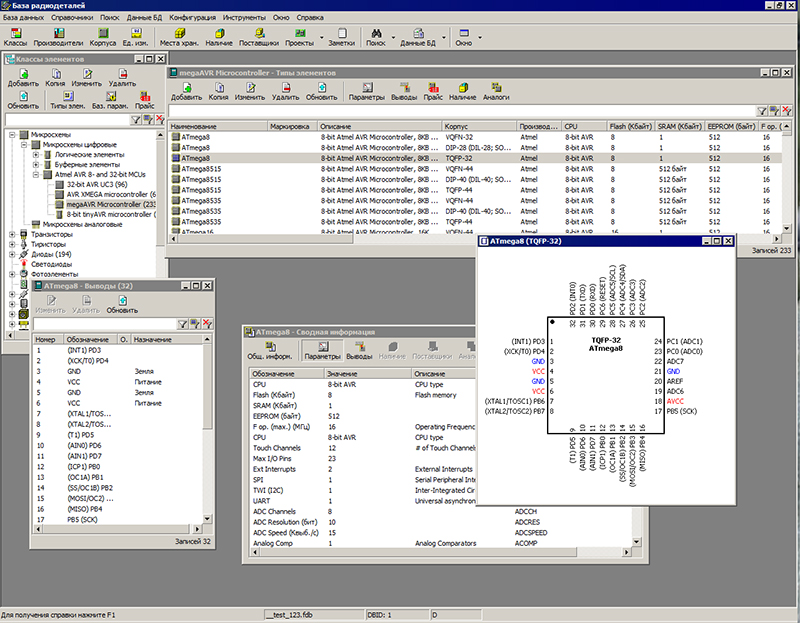
Task: Clear filter in ATmega8 Выводы window
Action: [x=207, y=324]
